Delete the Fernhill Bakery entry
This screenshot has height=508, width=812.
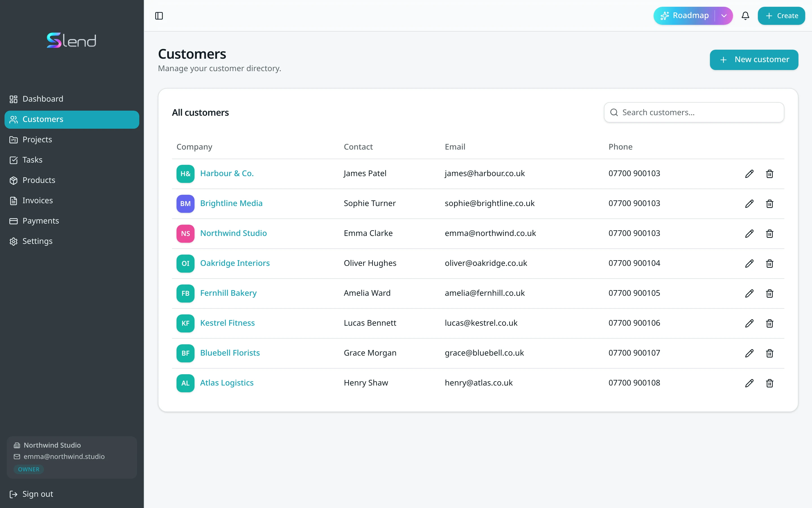tap(770, 293)
